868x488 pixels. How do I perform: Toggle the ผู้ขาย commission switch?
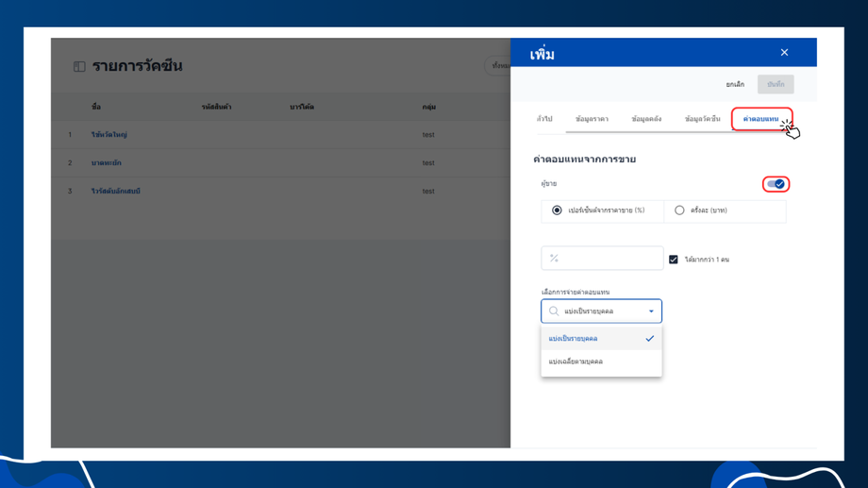point(776,184)
